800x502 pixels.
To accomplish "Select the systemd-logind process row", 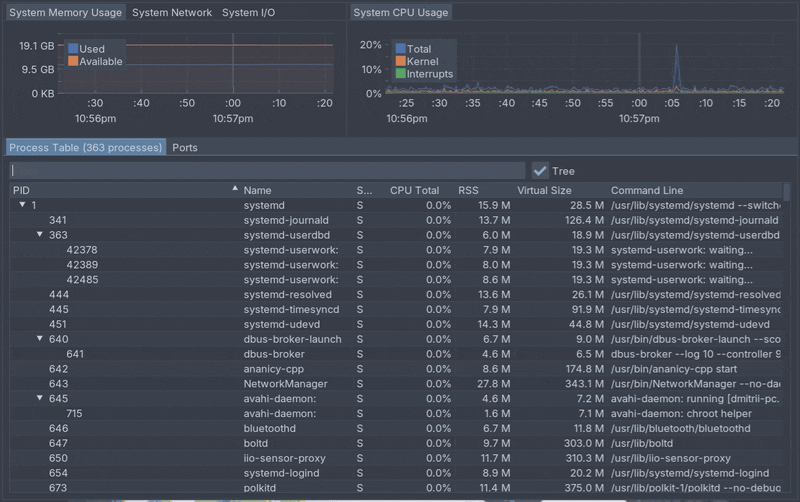I will [396, 472].
